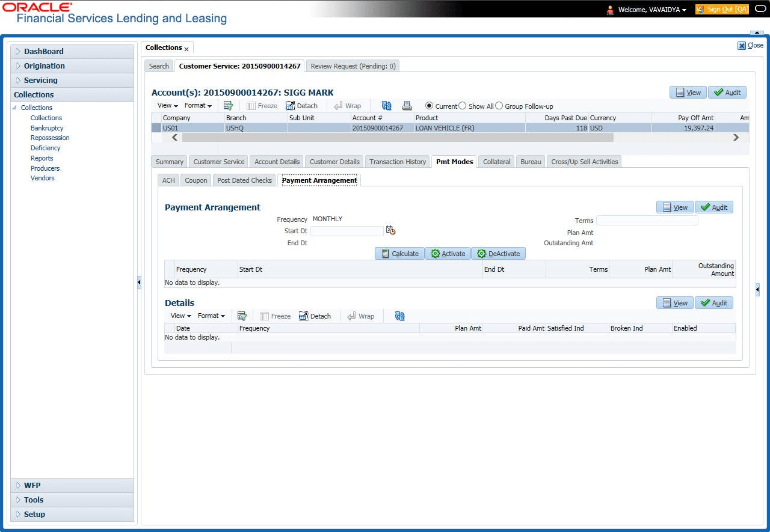Click the refresh icon in account toolbar

386,106
